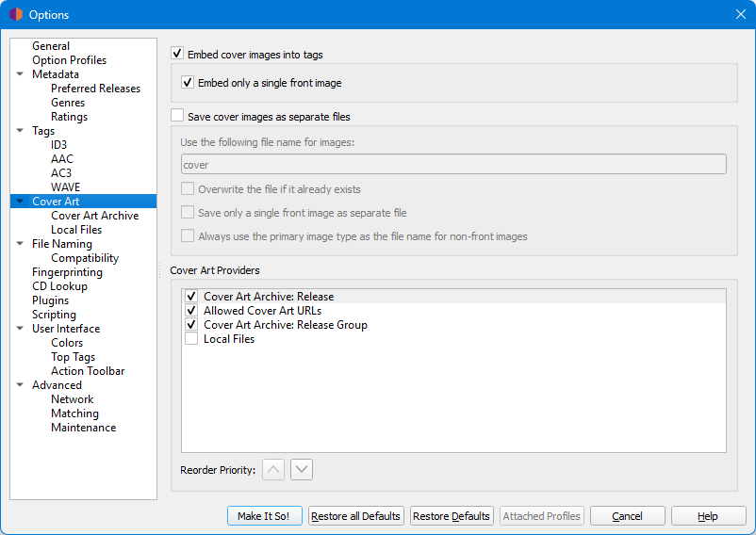Viewport: 756px width, 535px height.
Task: Open the Fingerprinting settings page
Action: 67,272
